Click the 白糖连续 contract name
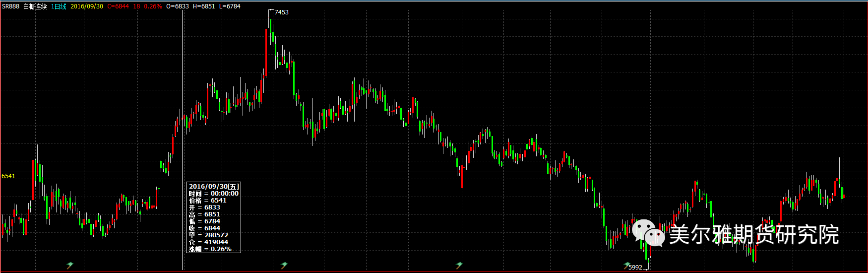 pos(35,6)
